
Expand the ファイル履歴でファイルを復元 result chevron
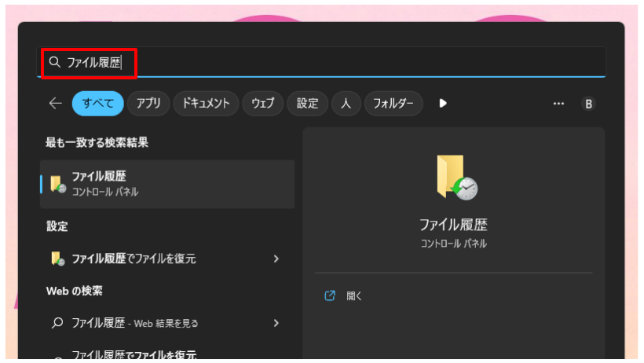(x=276, y=258)
